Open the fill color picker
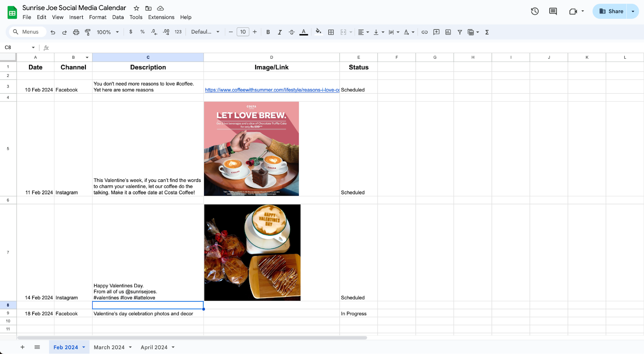Viewport: 644px width, 354px height. pos(318,32)
